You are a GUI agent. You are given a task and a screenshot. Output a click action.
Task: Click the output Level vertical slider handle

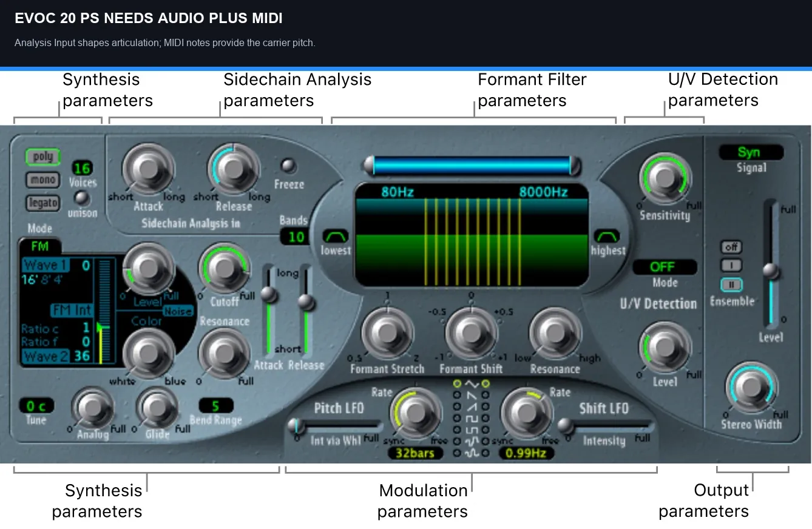pyautogui.click(x=771, y=271)
